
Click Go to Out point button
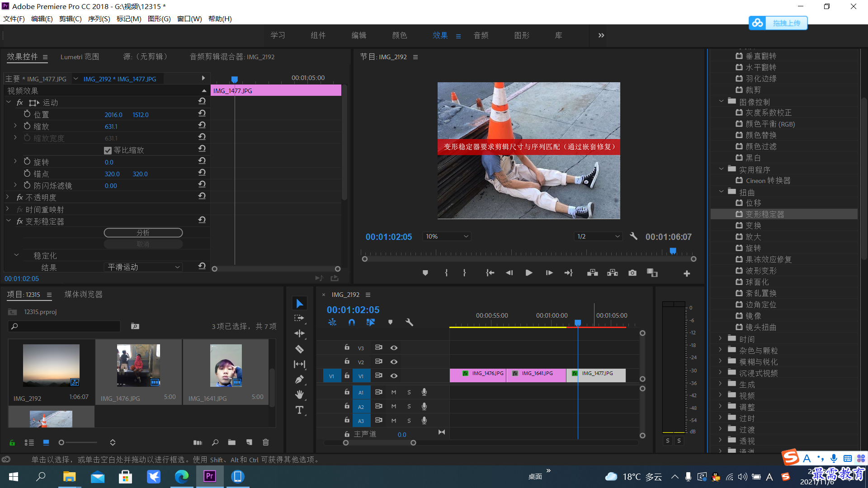point(569,273)
